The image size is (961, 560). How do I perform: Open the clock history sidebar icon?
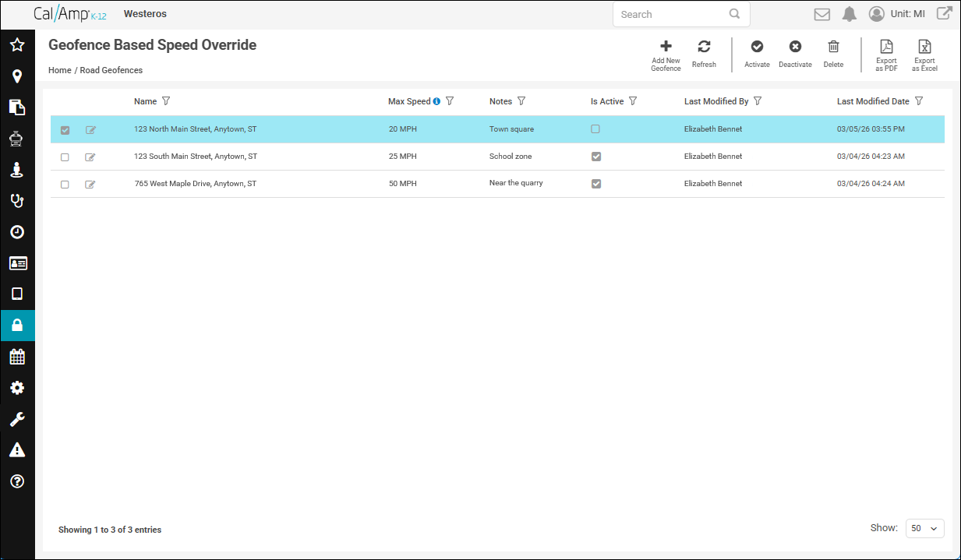coord(17,232)
